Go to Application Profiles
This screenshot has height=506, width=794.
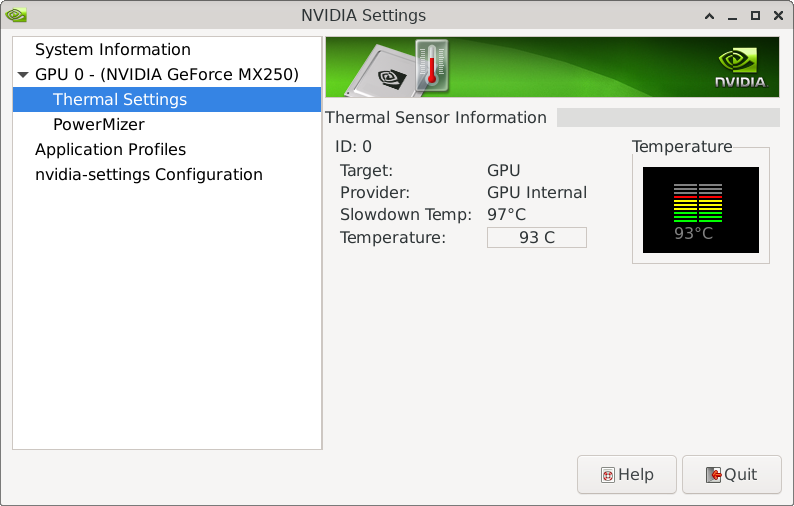click(110, 150)
